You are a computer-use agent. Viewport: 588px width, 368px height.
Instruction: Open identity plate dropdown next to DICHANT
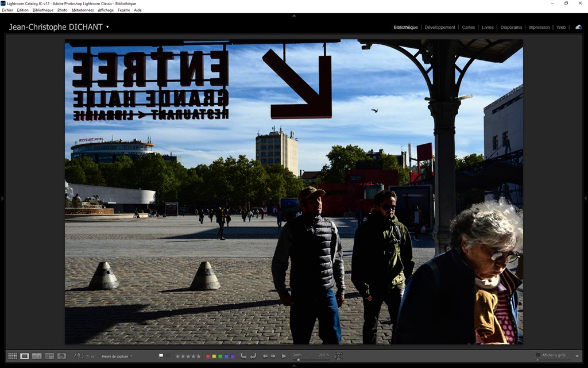pyautogui.click(x=107, y=27)
